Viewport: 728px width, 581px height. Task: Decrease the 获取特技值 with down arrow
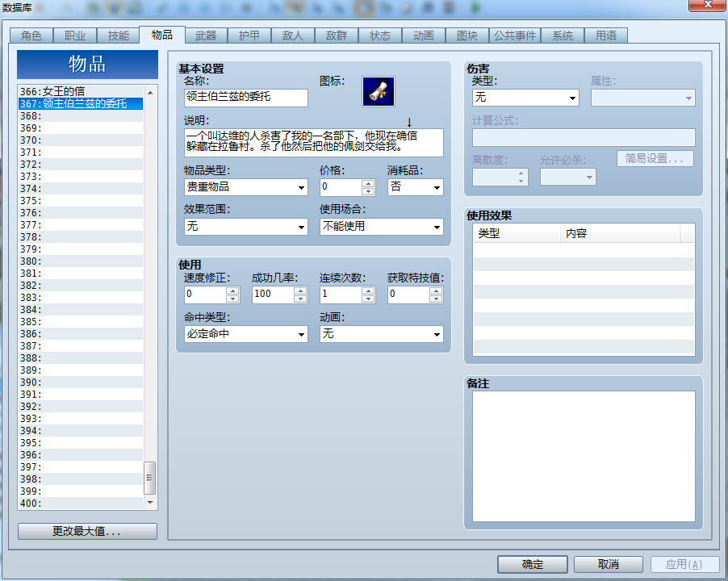[x=436, y=299]
